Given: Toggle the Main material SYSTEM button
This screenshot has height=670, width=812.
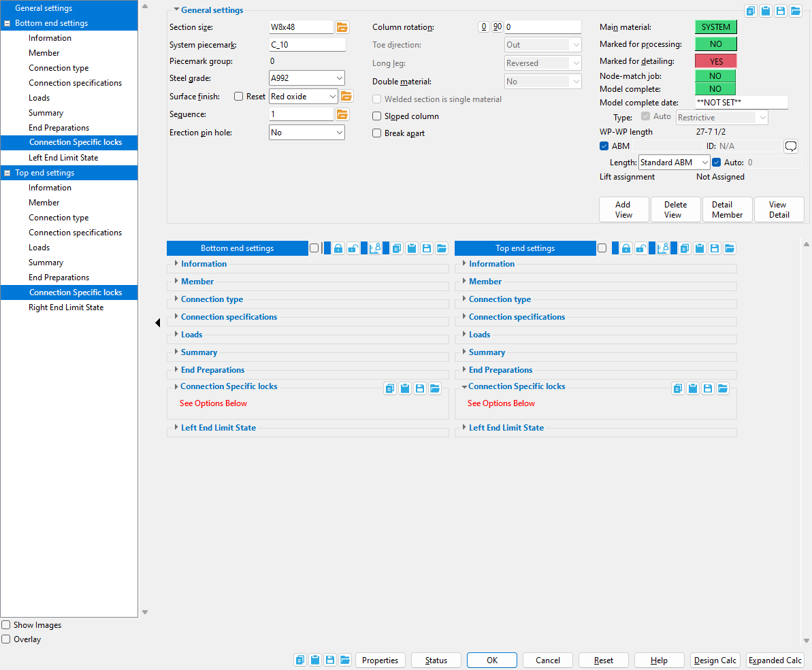Looking at the screenshot, I should tap(715, 27).
